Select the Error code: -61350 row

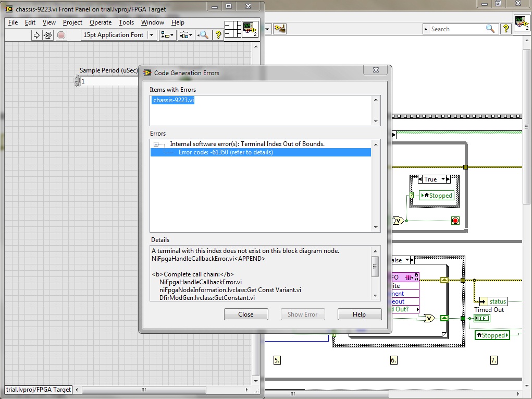[x=261, y=152]
